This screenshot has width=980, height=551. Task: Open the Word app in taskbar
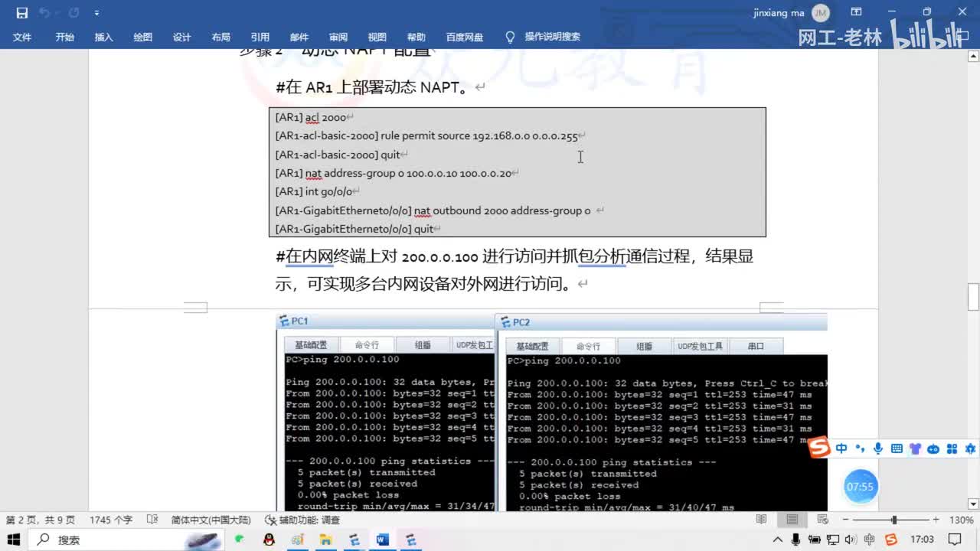tap(382, 540)
